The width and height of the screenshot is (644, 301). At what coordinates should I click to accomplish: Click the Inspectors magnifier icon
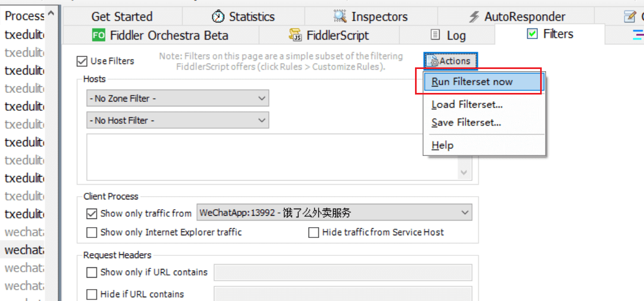coord(340,16)
